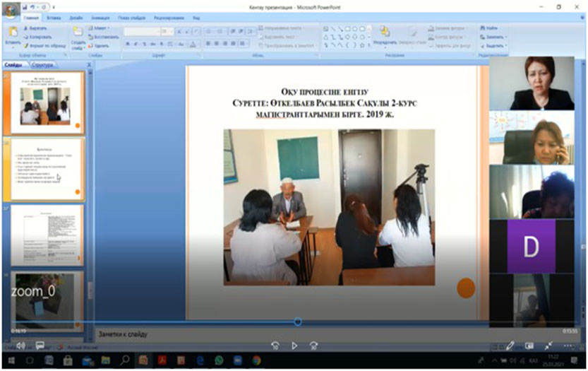The height and width of the screenshot is (371, 588).
Task: Select first slide thumbnail with classroom photo
Action: 47,102
